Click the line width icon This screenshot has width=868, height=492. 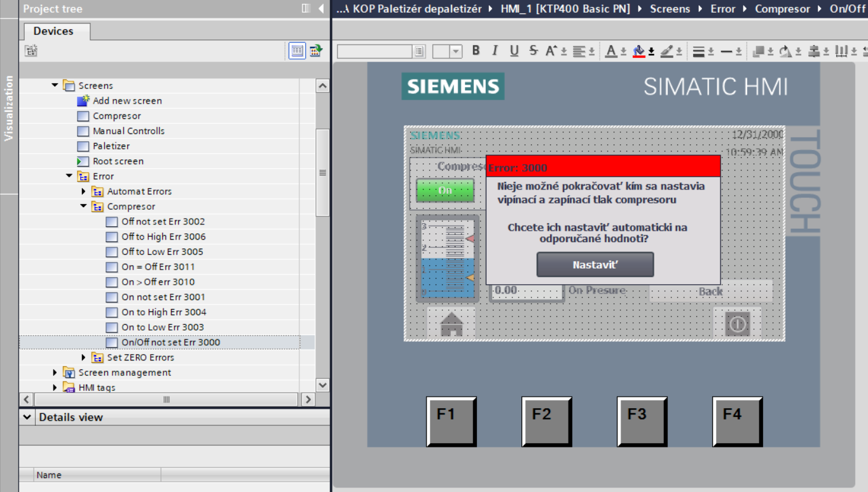click(699, 51)
